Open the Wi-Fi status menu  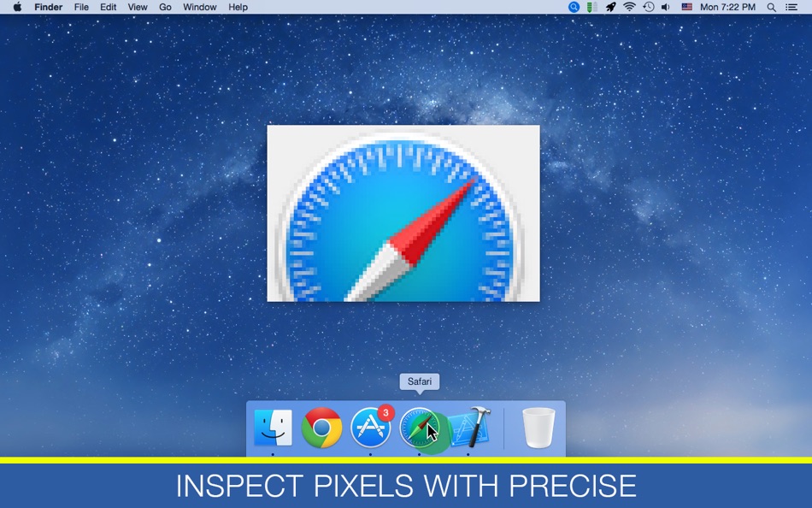(x=629, y=7)
